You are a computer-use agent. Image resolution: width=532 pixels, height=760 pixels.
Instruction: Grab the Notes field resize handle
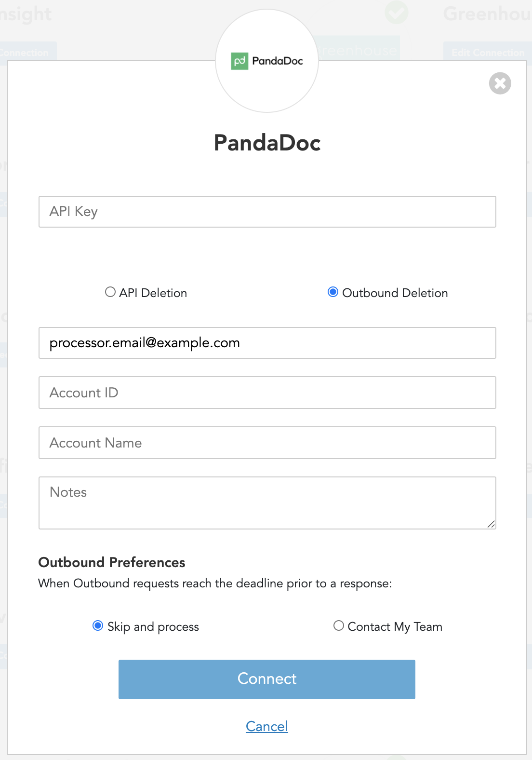coord(491,524)
